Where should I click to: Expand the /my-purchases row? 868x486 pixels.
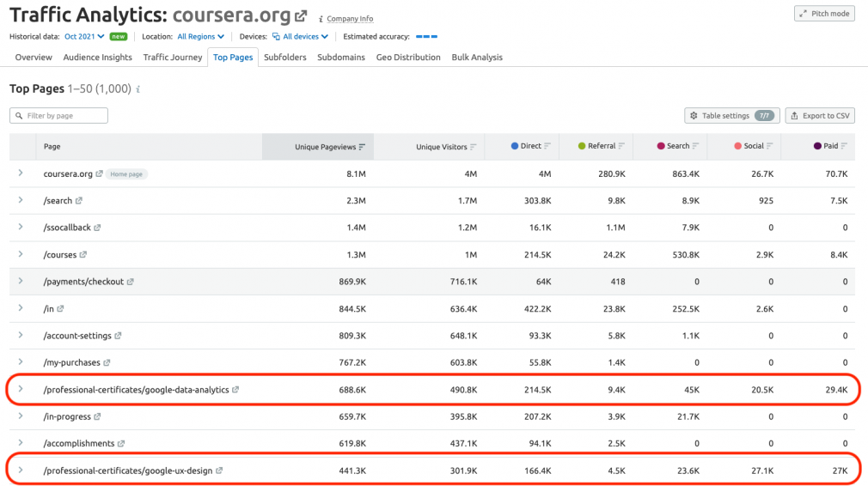[21, 362]
